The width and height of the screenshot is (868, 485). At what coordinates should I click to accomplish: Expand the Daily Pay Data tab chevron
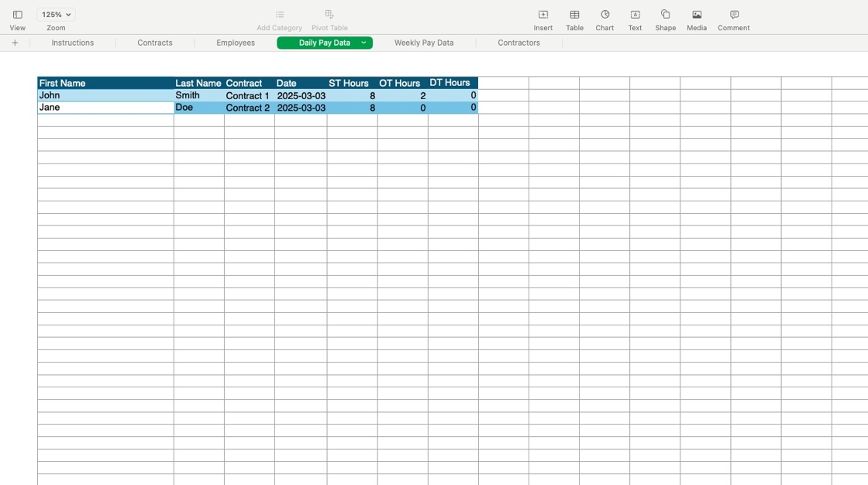click(x=363, y=43)
